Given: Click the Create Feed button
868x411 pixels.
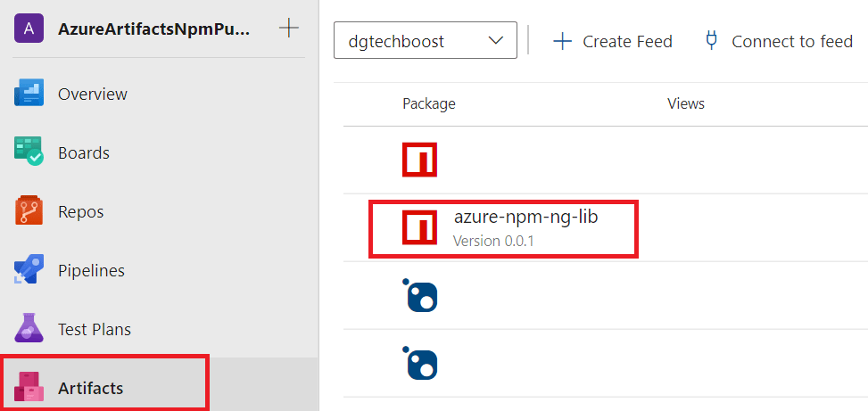Looking at the screenshot, I should point(613,41).
